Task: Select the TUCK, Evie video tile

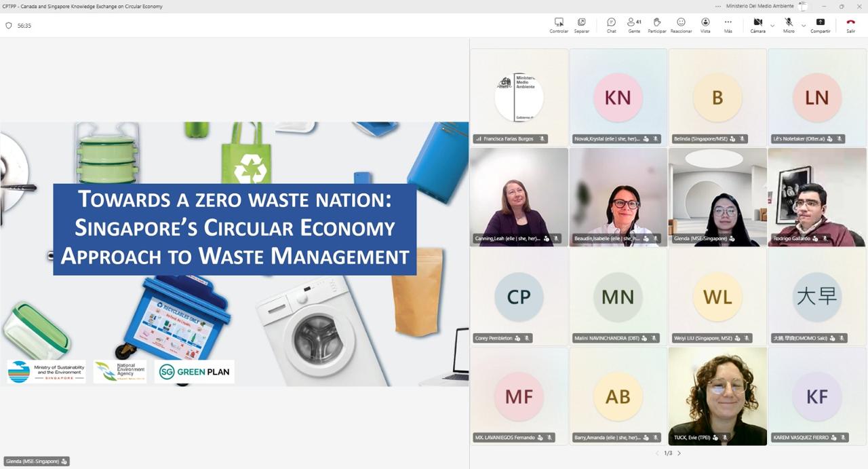Action: tap(717, 396)
